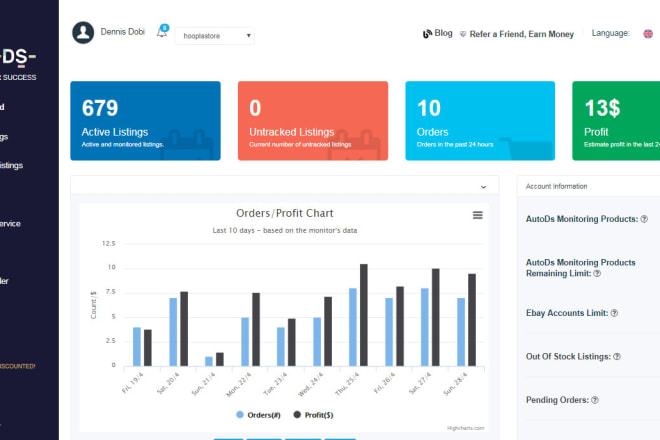Image resolution: width=660 pixels, height=440 pixels.
Task: Open the 0 Untracked Listings card
Action: click(313, 121)
